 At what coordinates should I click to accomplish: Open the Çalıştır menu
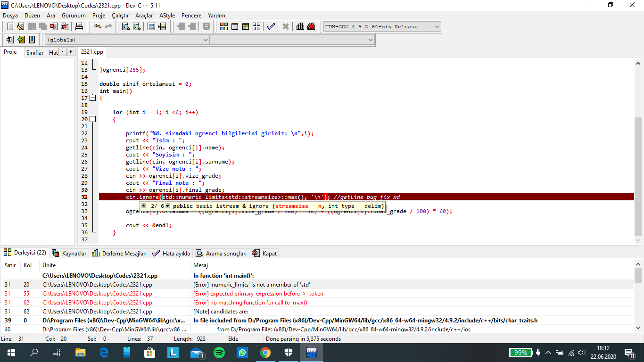click(x=120, y=16)
